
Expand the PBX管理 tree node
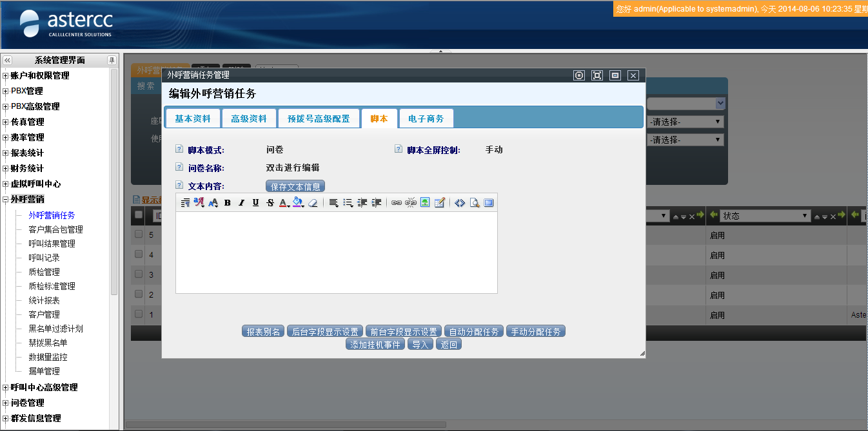[6, 91]
